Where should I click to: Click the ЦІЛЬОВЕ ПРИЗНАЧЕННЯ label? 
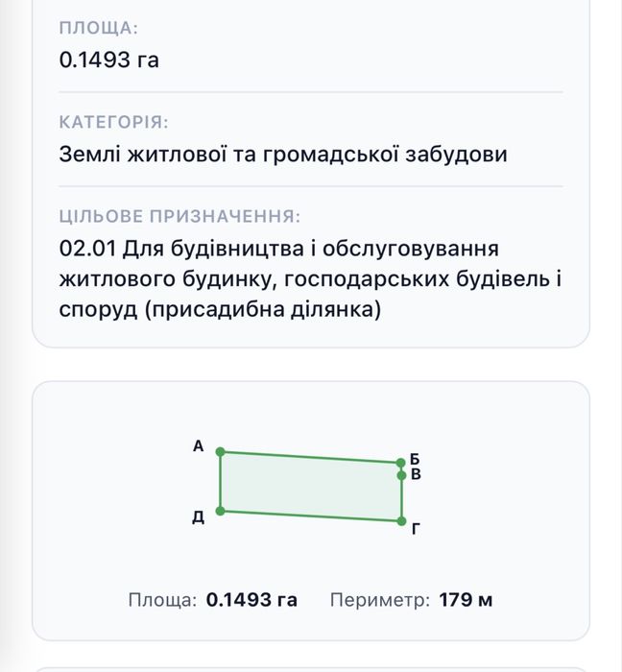click(x=179, y=216)
